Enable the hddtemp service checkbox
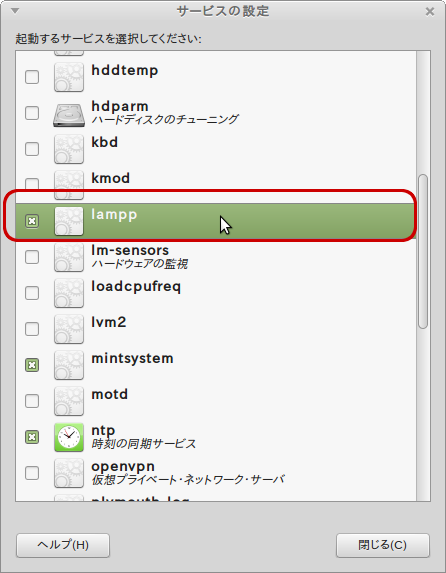The width and height of the screenshot is (446, 573). 32,77
